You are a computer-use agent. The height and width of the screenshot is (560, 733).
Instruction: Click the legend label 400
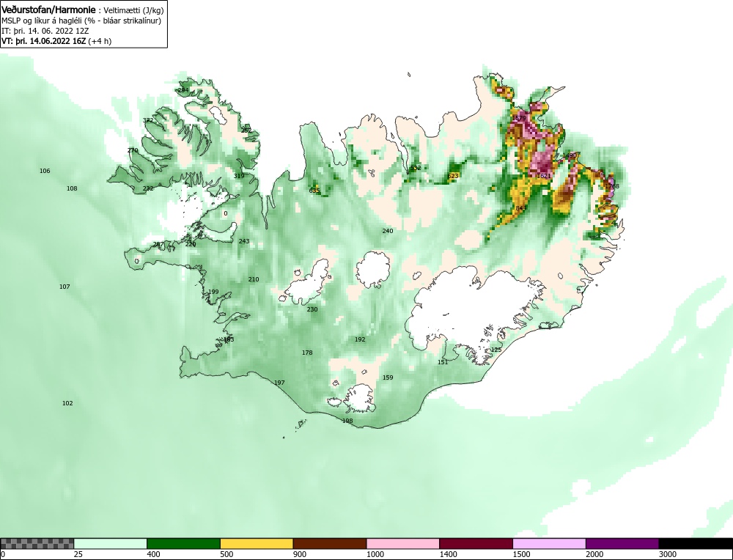pyautogui.click(x=153, y=554)
